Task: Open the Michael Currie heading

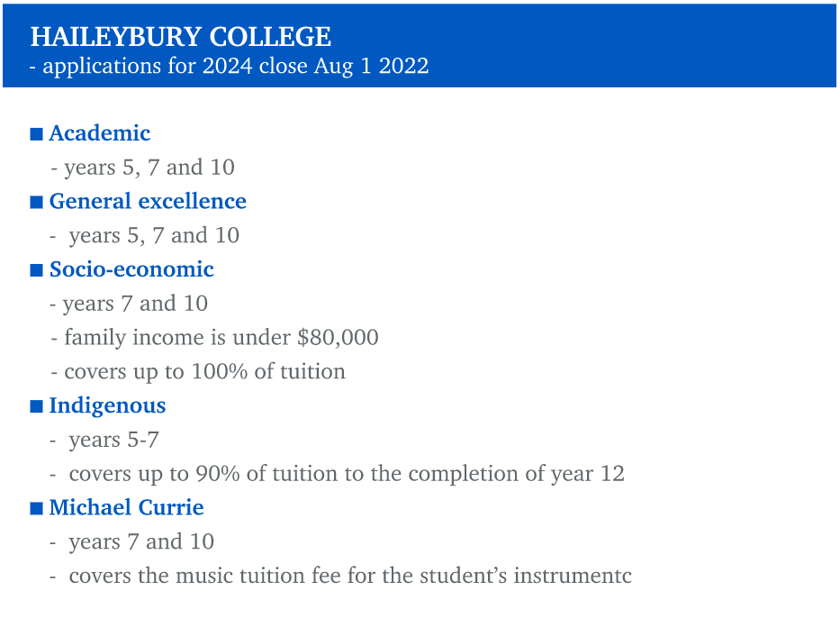Action: click(126, 507)
